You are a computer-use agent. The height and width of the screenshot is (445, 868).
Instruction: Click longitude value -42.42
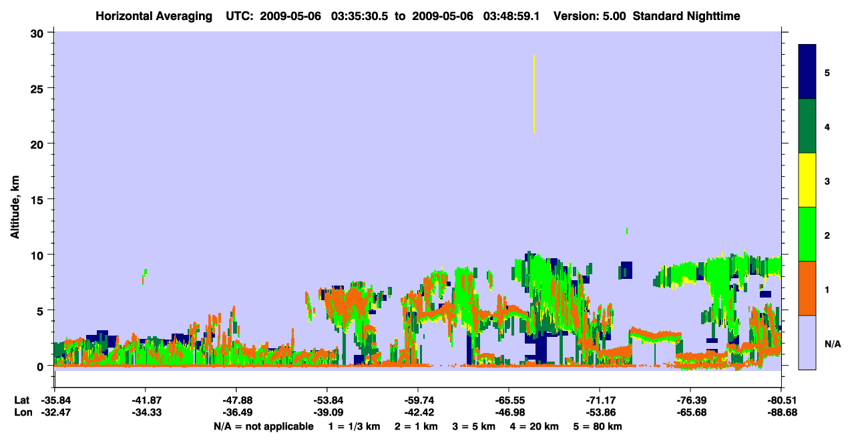418,413
